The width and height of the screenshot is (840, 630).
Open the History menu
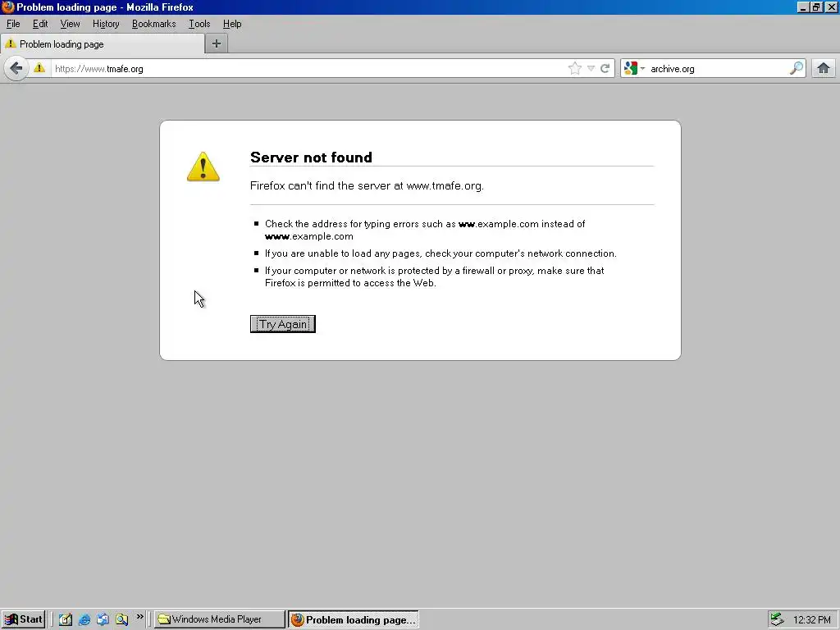106,24
